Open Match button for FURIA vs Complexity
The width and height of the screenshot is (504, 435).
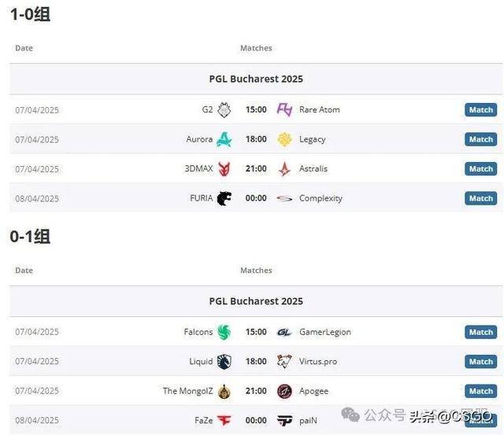[x=481, y=198]
